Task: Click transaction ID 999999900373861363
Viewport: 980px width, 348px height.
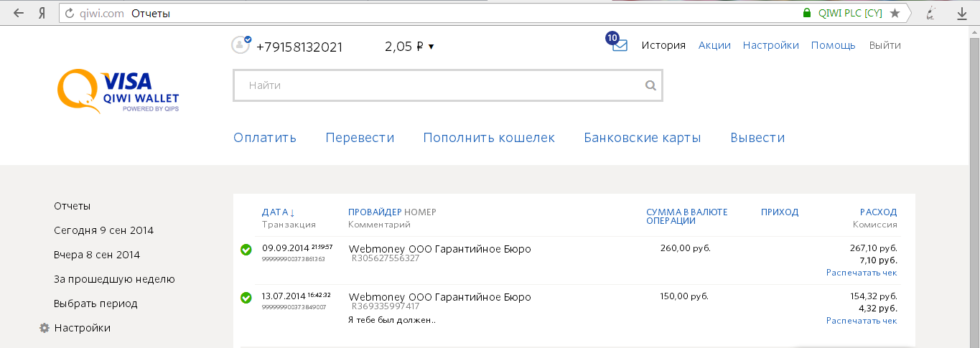Action: (x=294, y=259)
